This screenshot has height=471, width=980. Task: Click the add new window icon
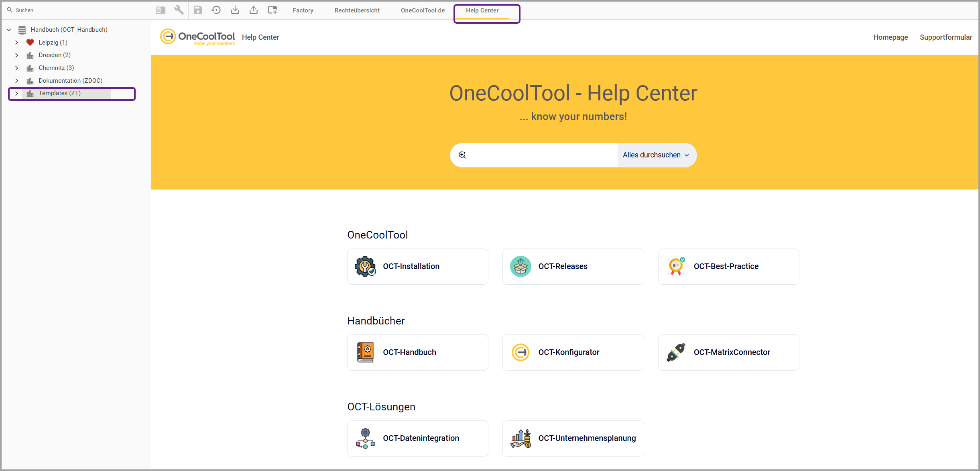point(272,10)
